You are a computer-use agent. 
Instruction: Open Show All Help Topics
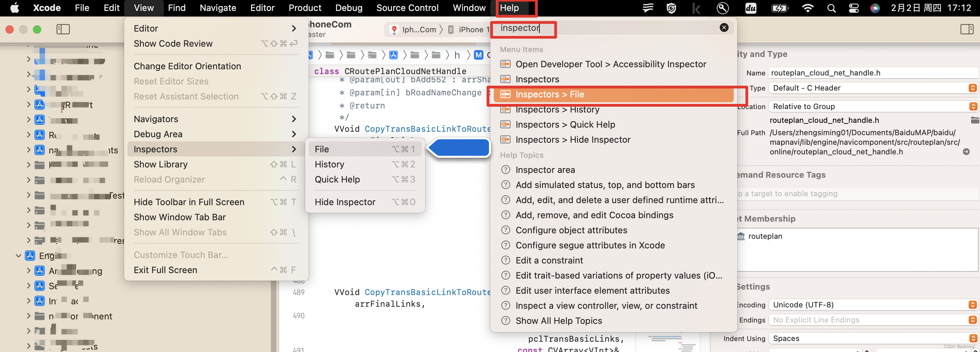613,321
